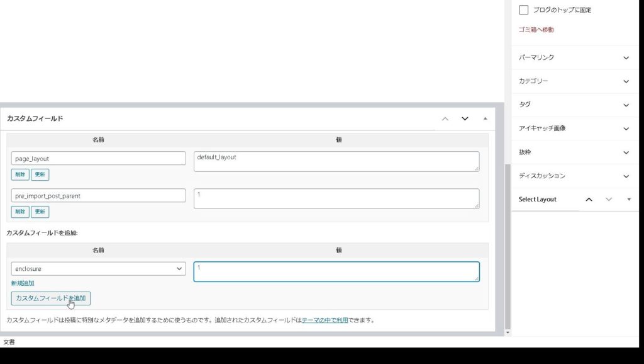
Task: Move Custom Fields panel up arrow
Action: 445,118
